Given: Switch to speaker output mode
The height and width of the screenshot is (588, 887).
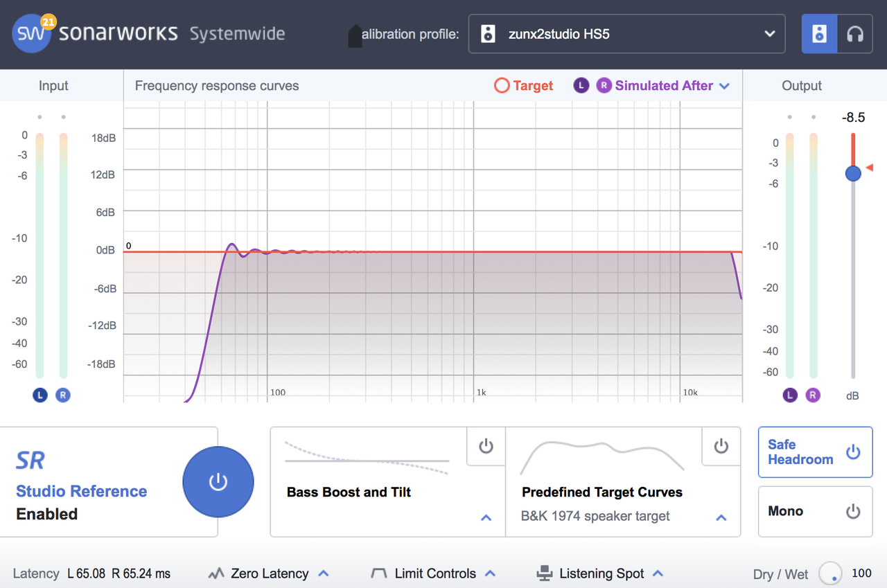Looking at the screenshot, I should pyautogui.click(x=820, y=33).
